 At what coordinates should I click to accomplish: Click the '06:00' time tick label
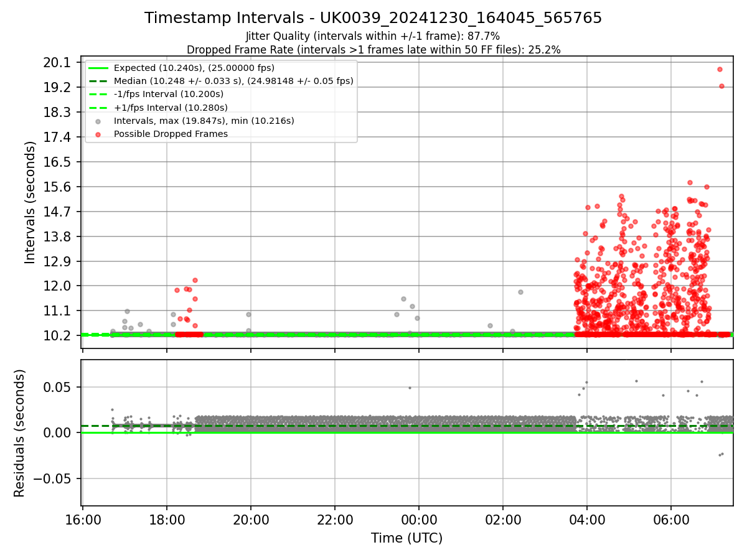671,519
